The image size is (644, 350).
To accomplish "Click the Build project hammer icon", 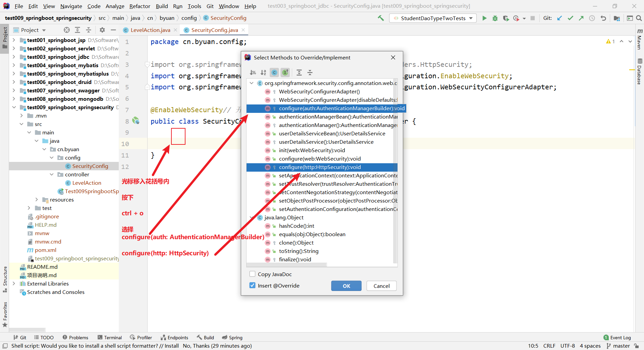I will coord(381,18).
